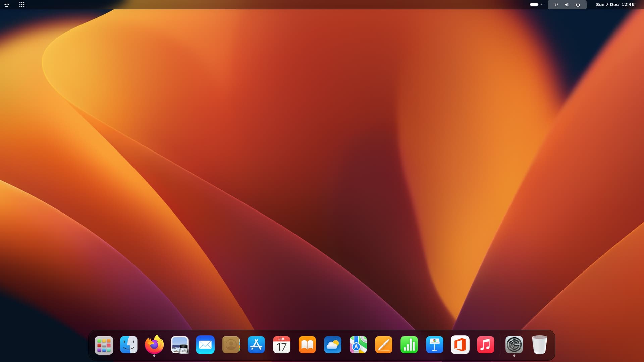This screenshot has width=644, height=362.
Task: Launch the Keynote presentation icon
Action: point(435,345)
